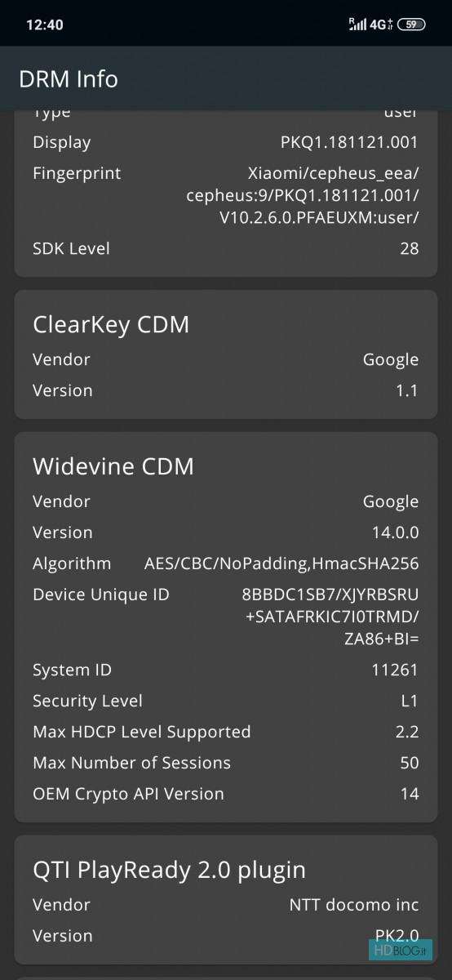The height and width of the screenshot is (980, 452).
Task: Tap the 12:40 clock in status bar
Action: [45, 24]
